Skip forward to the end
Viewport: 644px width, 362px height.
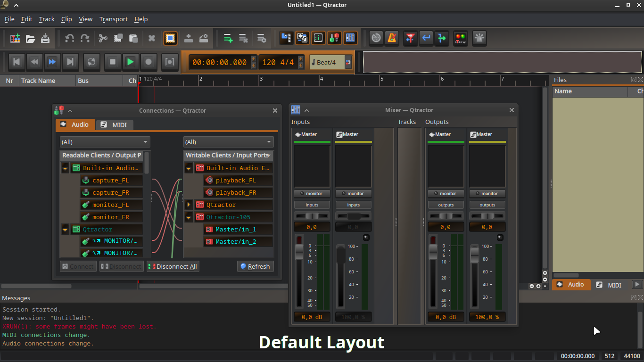pyautogui.click(x=70, y=62)
